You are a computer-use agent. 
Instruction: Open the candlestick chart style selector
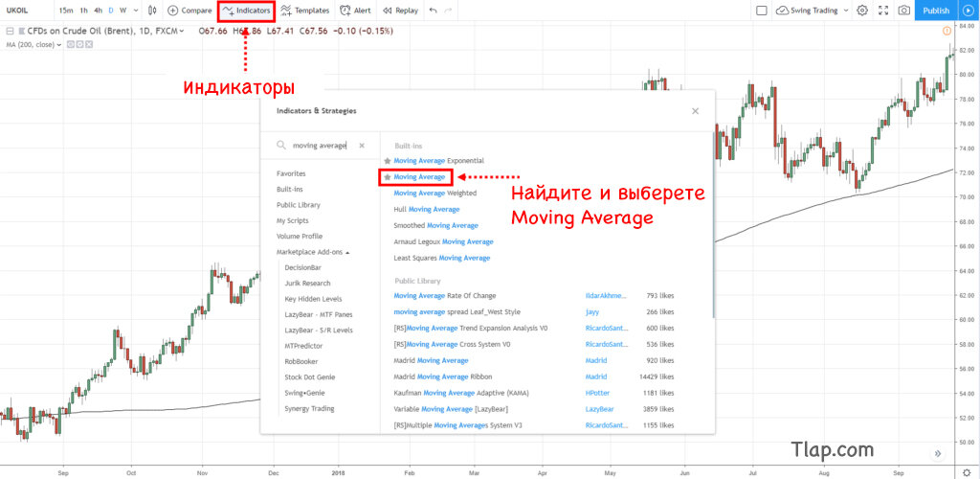[x=153, y=10]
